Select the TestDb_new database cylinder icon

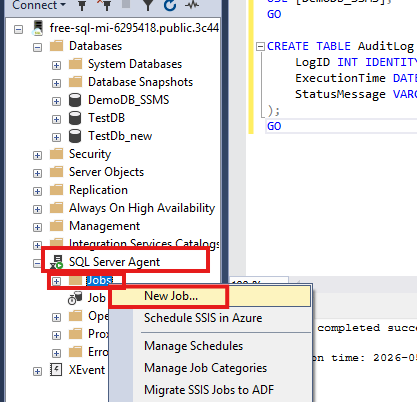coord(75,136)
